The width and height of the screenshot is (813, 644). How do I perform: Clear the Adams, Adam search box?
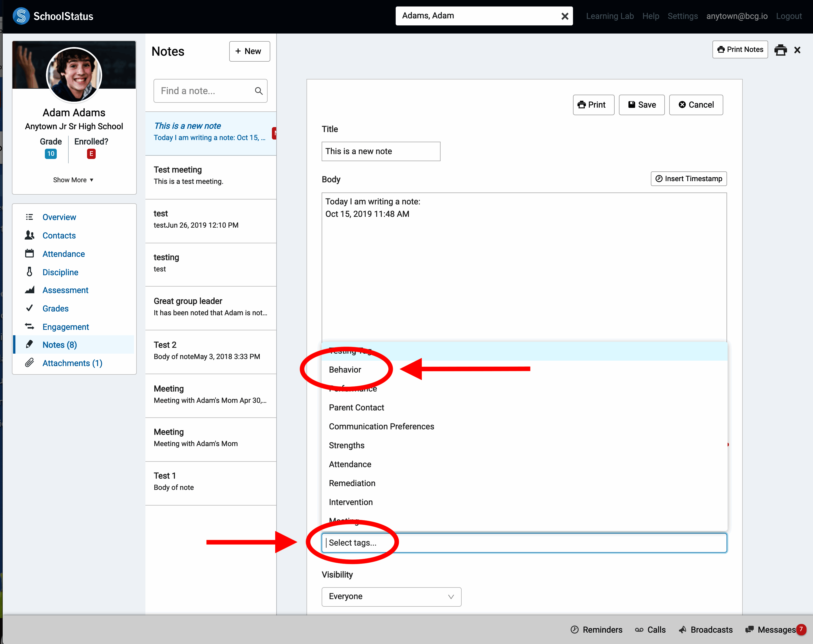click(x=564, y=16)
